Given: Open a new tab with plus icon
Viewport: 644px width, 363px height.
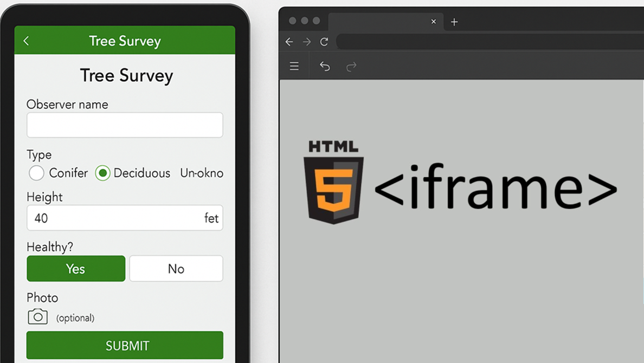Looking at the screenshot, I should point(454,22).
